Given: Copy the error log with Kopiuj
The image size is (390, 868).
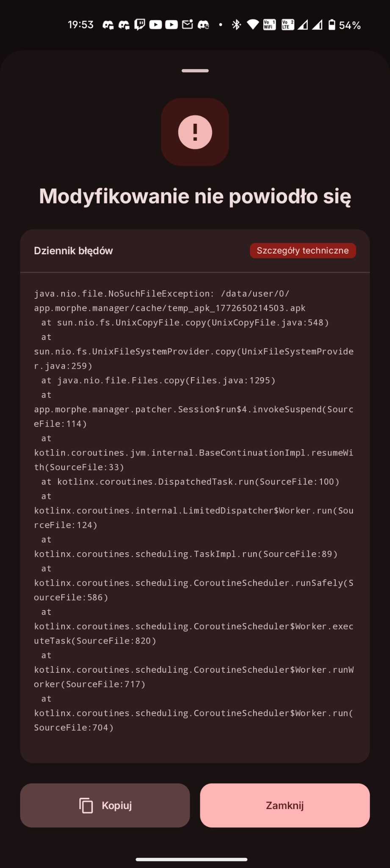Looking at the screenshot, I should tap(105, 805).
